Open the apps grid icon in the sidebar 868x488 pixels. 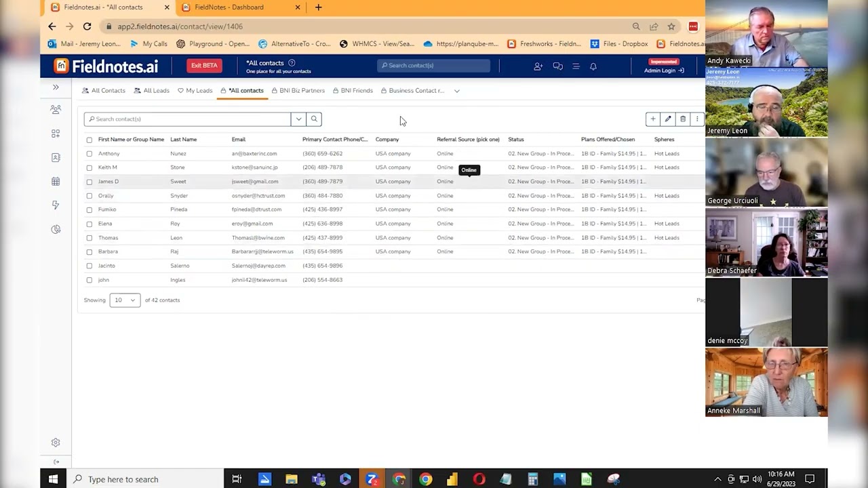56,134
